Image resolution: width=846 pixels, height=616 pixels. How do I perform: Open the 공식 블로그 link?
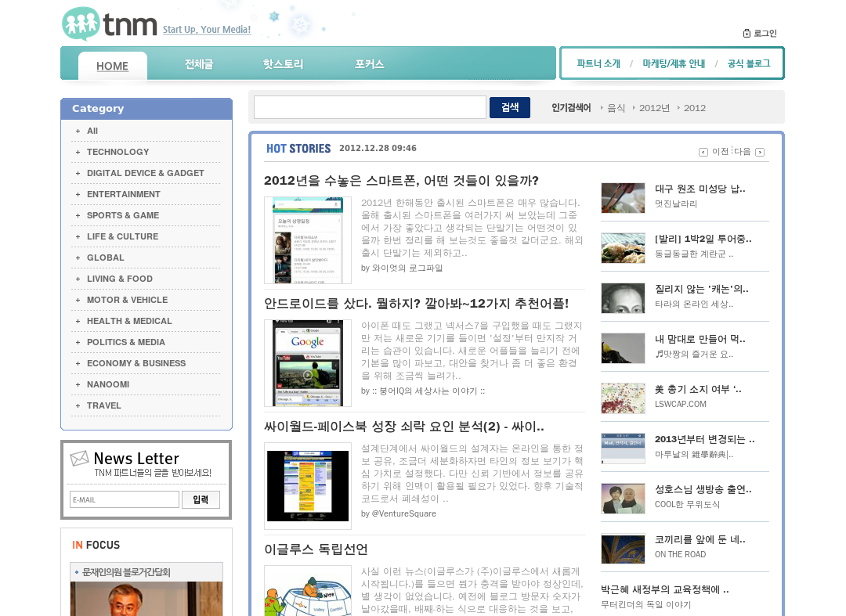click(x=748, y=63)
